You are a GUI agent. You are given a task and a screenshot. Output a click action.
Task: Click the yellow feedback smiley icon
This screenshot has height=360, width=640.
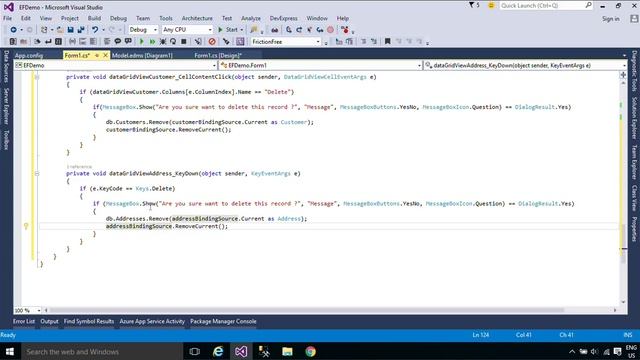pyautogui.click(x=491, y=5)
